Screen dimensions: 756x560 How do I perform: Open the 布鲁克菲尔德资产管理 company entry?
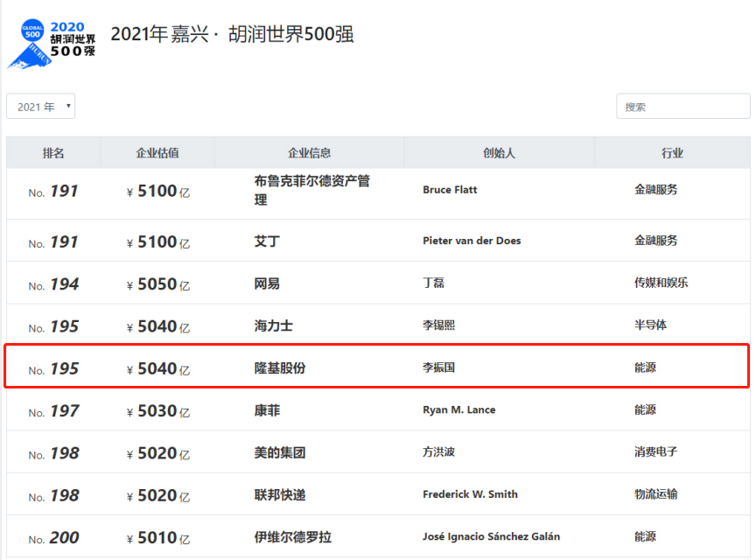311,190
